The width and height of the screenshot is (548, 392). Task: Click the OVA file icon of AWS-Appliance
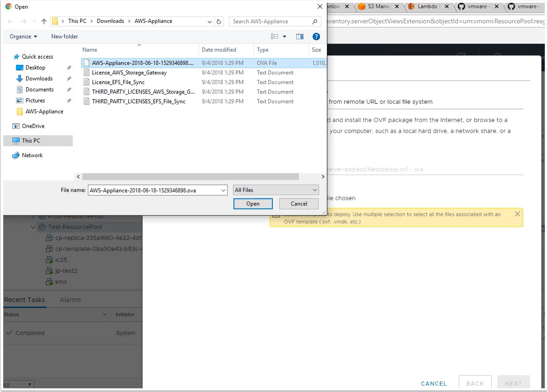87,63
